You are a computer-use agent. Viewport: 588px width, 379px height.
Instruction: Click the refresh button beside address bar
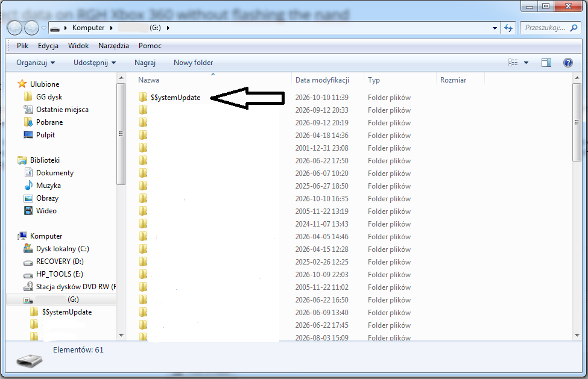point(508,28)
